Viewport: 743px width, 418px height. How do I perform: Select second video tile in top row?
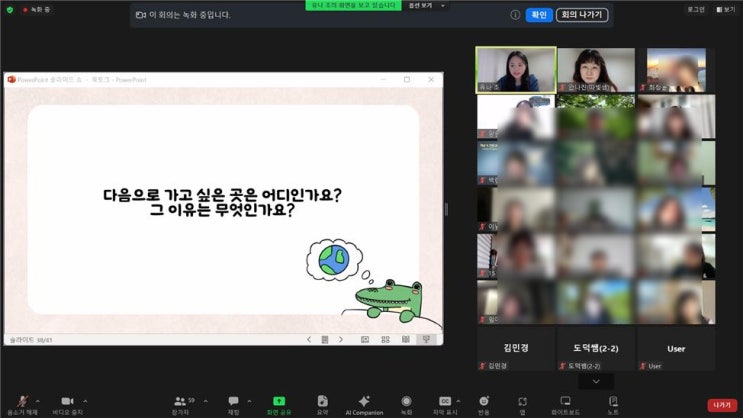[x=596, y=70]
